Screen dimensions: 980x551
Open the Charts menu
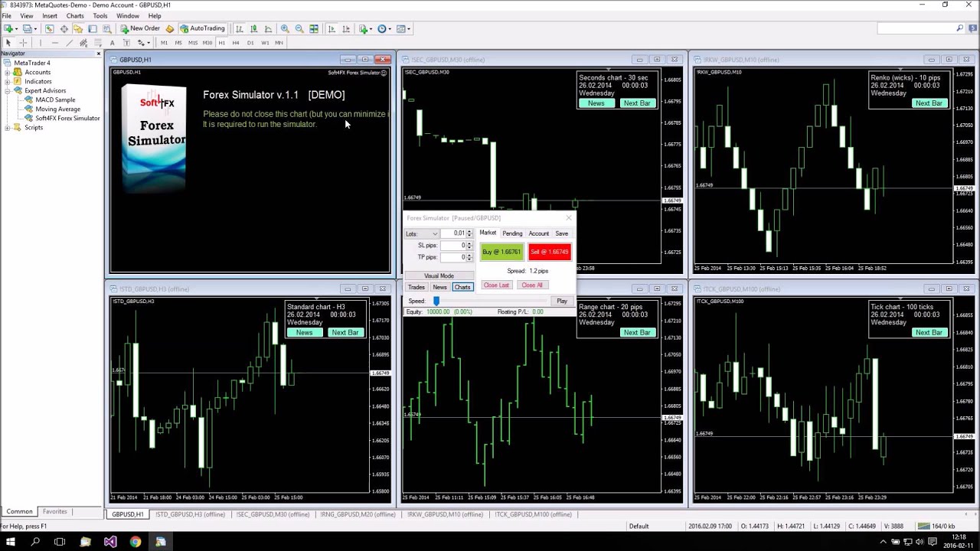(x=75, y=15)
